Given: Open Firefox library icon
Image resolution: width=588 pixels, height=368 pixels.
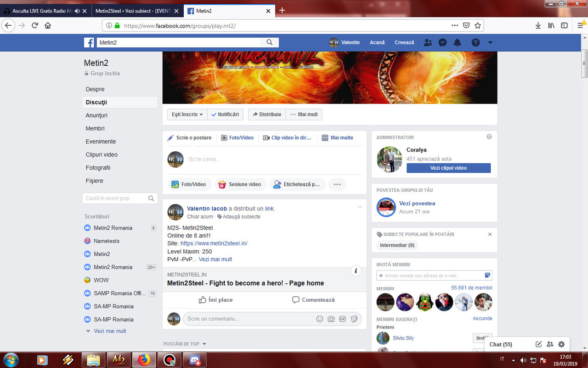Looking at the screenshot, I should pos(551,25).
